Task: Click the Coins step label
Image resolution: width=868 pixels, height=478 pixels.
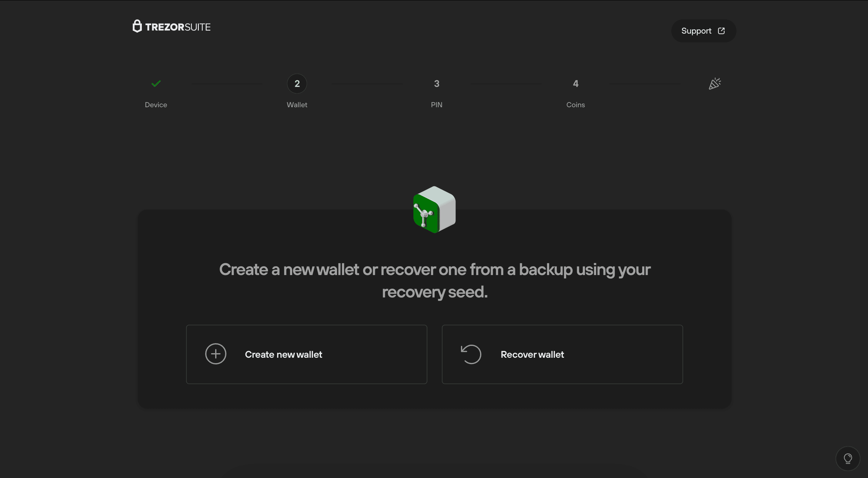Action: click(576, 105)
